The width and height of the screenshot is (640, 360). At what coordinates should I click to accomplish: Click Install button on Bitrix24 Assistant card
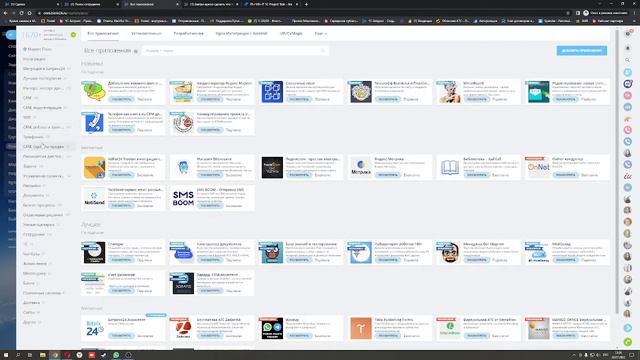pos(121,336)
